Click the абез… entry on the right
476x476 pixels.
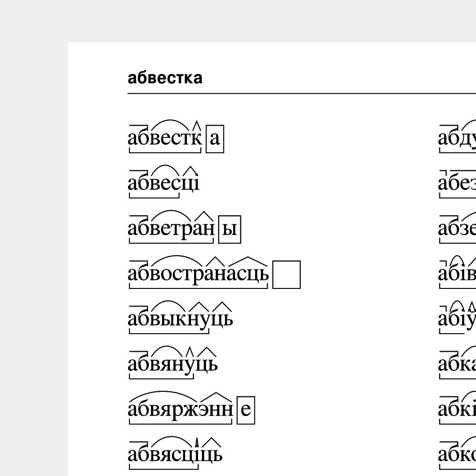457,184
